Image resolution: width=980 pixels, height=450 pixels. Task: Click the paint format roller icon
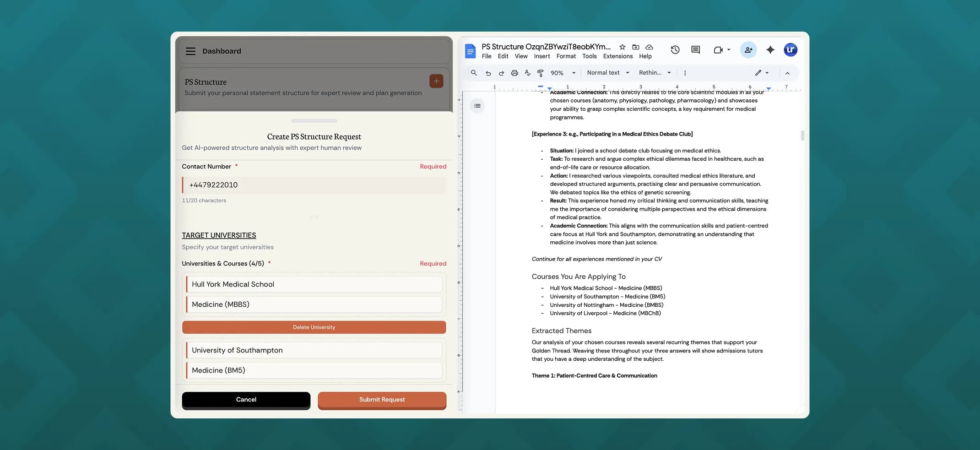[x=541, y=73]
